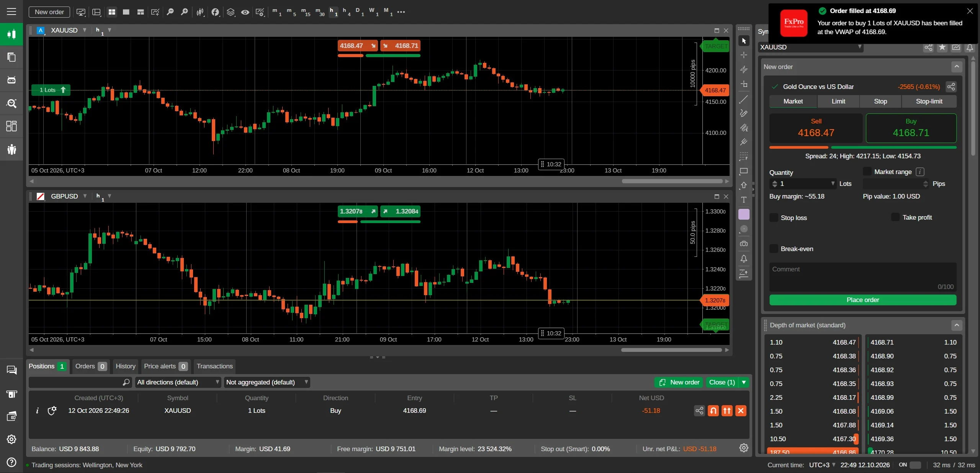Click the Comment input field

point(862,278)
